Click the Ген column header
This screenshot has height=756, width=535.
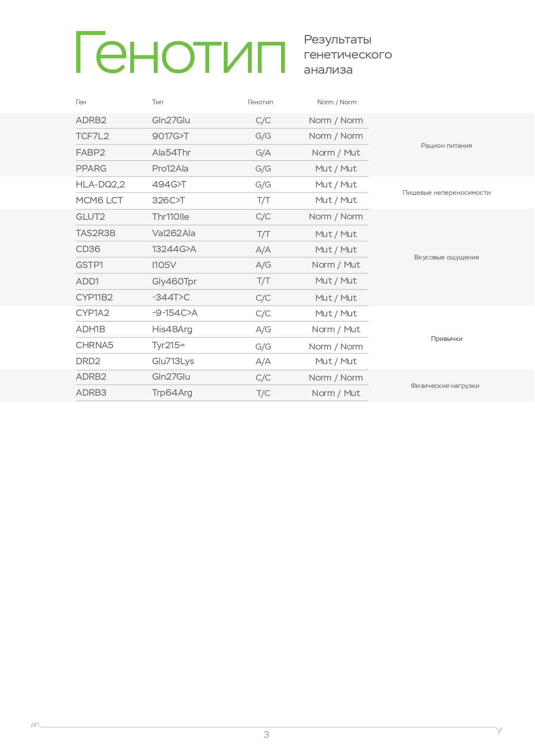point(81,102)
